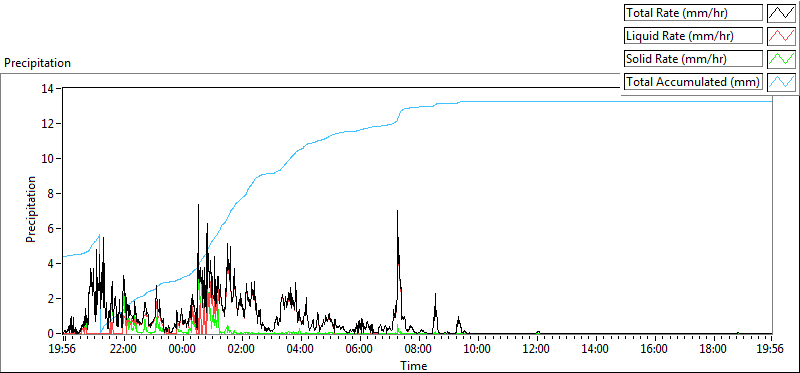Click the black rate spike peak after 07:00
The width and height of the screenshot is (800, 373).
tap(397, 211)
